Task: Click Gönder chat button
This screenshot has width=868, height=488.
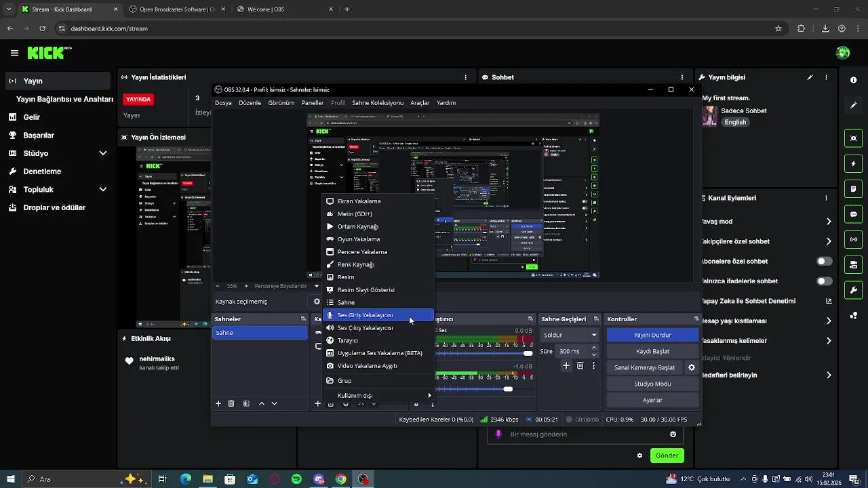Action: coord(667,455)
